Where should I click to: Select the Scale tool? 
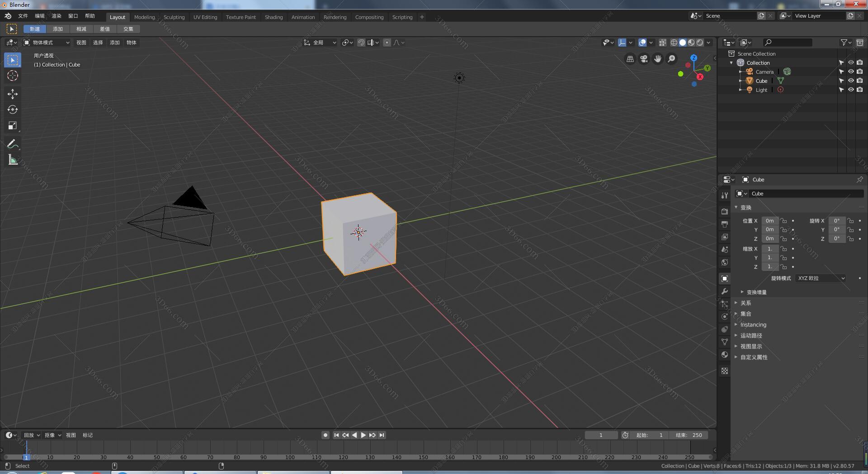tap(13, 126)
